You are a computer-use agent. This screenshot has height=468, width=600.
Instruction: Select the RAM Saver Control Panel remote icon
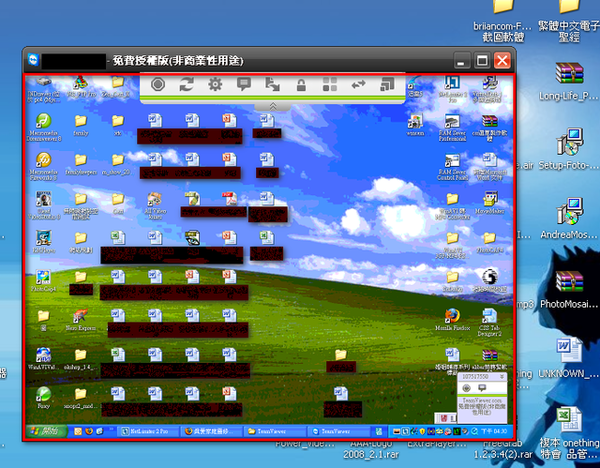pos(452,166)
